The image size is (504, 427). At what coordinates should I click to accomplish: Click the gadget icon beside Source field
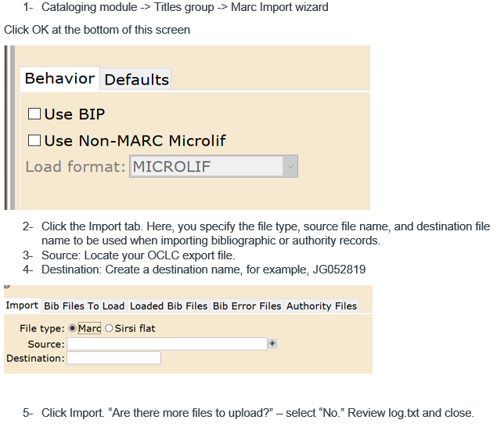point(272,343)
